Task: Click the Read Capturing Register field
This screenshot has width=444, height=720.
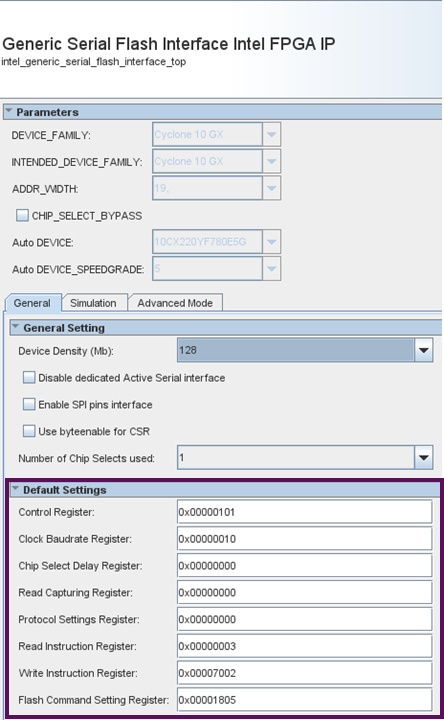Action: tap(304, 592)
